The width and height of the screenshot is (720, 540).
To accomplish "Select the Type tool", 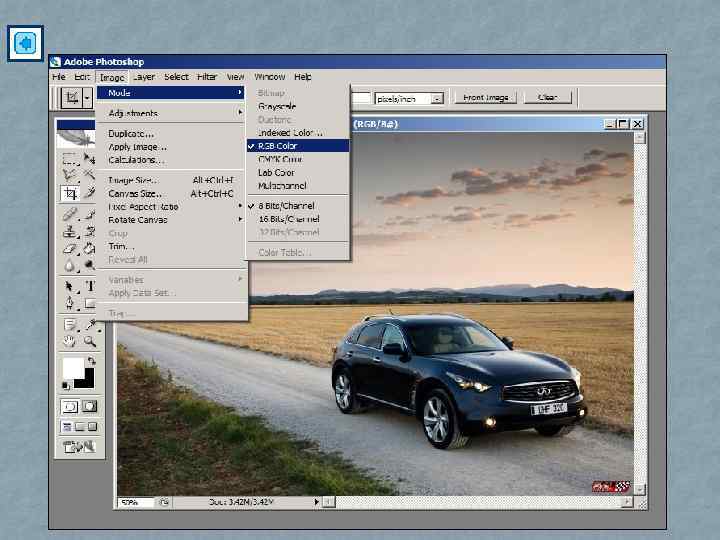I will click(x=90, y=287).
